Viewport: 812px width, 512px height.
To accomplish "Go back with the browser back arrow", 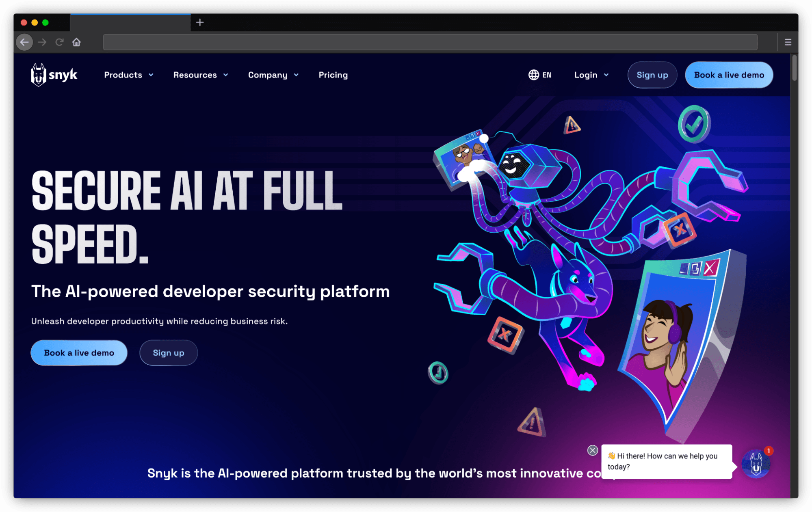I will 24,42.
